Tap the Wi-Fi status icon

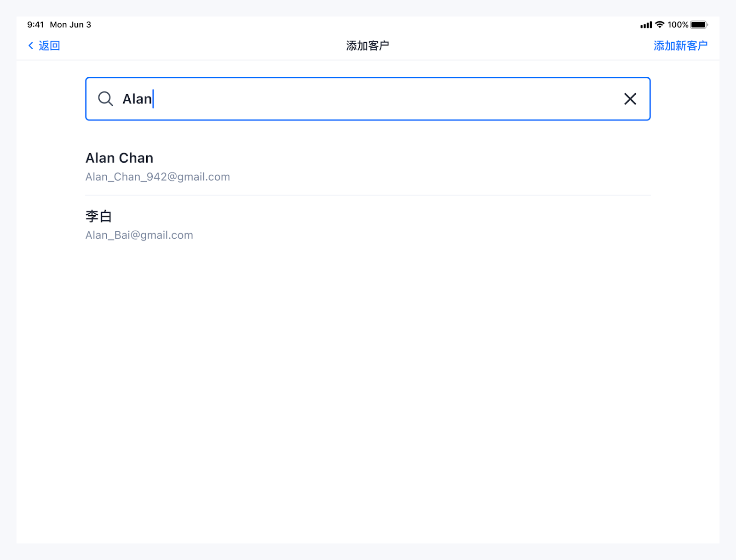660,25
